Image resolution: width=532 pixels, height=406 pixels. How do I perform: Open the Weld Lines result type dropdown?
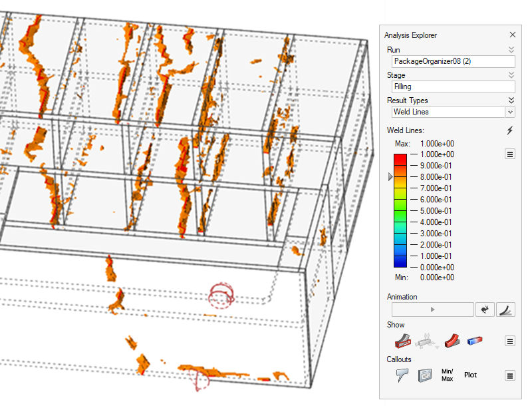pos(510,112)
